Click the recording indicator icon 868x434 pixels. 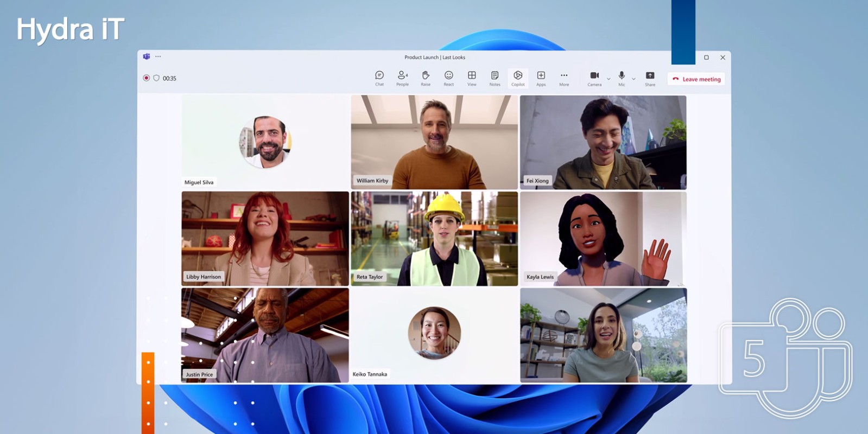pos(146,78)
